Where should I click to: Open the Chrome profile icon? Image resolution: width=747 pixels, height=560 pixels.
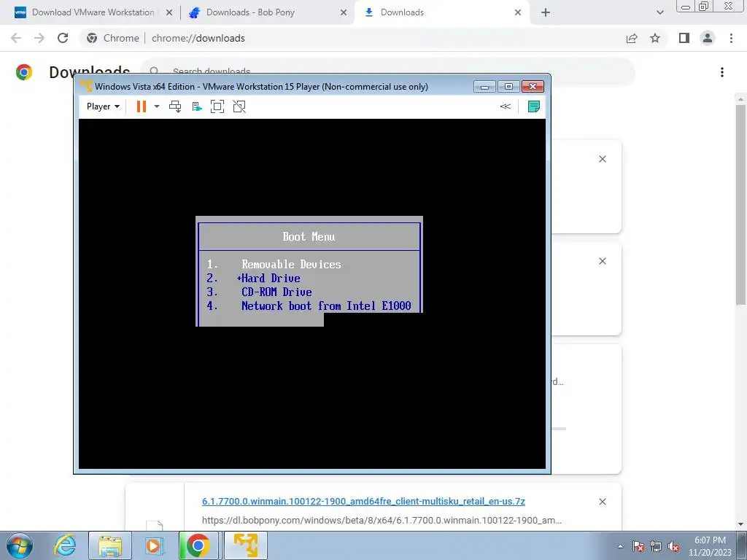coord(708,38)
